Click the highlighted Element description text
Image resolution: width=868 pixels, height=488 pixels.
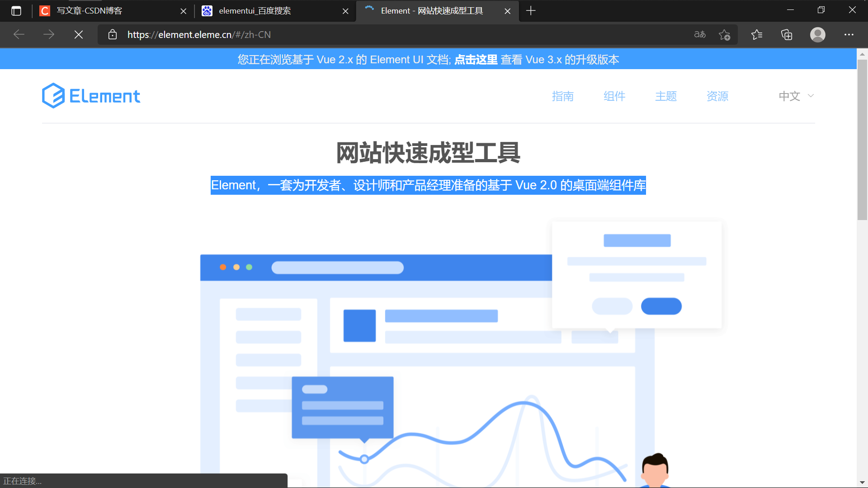[x=428, y=185]
